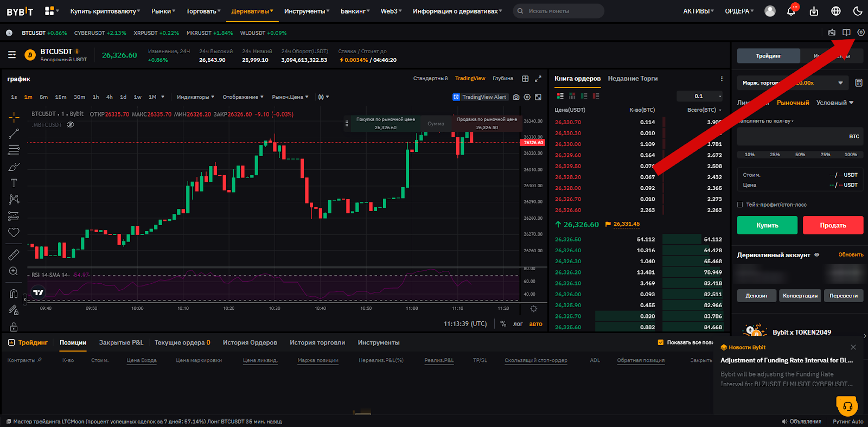Open the trading page settings gear under the header
The height and width of the screenshot is (427, 868).
pyautogui.click(x=861, y=33)
